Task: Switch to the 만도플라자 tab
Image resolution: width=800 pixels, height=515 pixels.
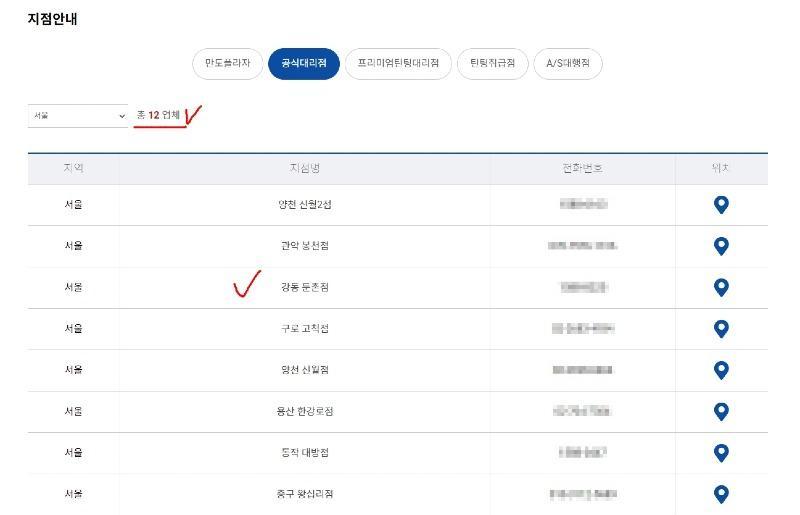Action: pyautogui.click(x=227, y=64)
